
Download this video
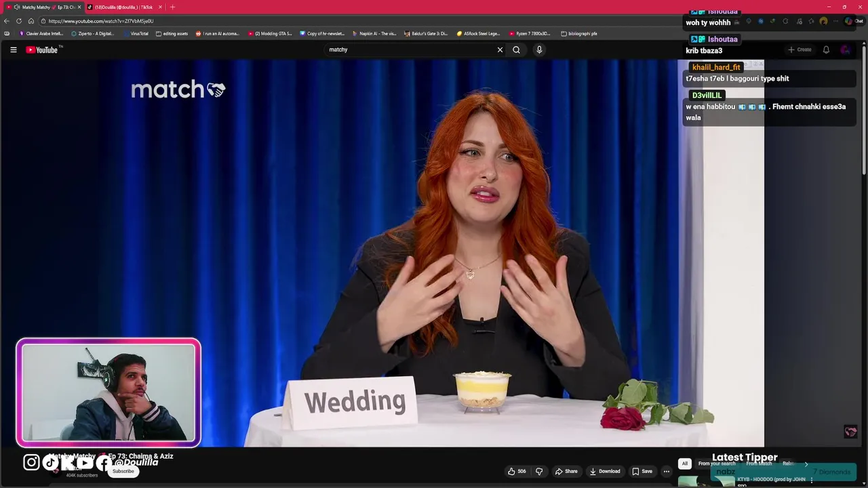pos(605,471)
